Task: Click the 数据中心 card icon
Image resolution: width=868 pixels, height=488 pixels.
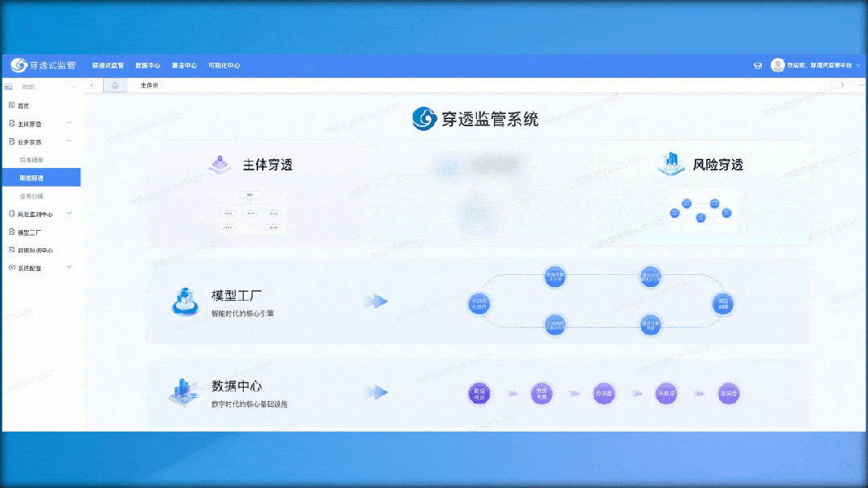Action: (183, 392)
